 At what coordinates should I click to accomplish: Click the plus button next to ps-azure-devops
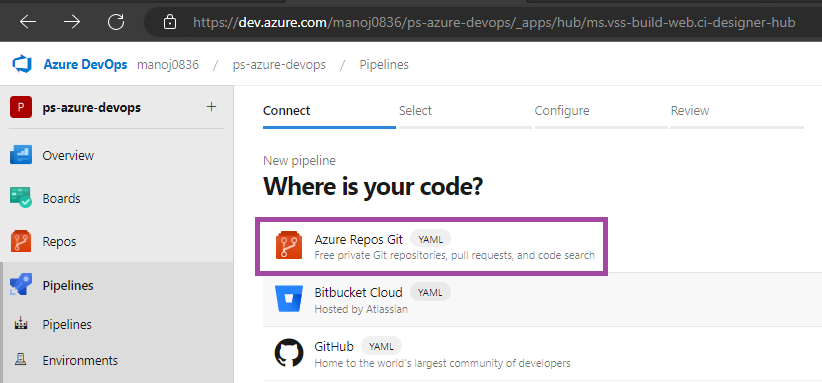tap(211, 107)
